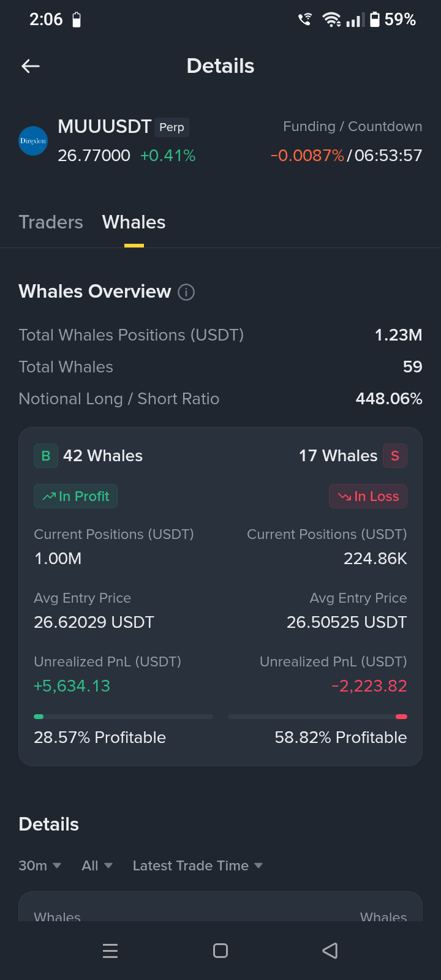Tap the long 28.57% profitable progress bar
The height and width of the screenshot is (980, 441).
tap(123, 716)
